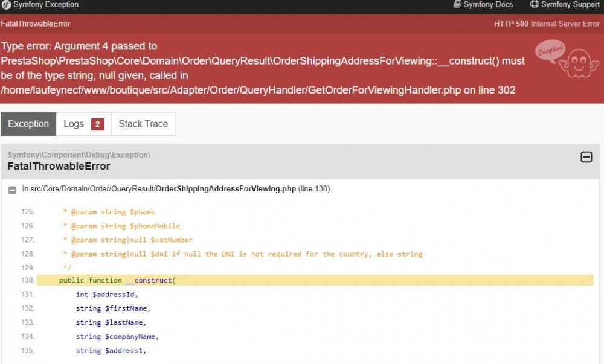Click the 'int $addressId,' code line
Viewport: 604px width, 364px height.
point(107,295)
